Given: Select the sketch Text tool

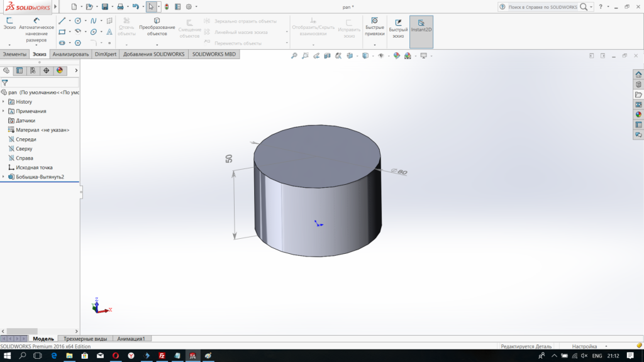Looking at the screenshot, I should point(109,31).
